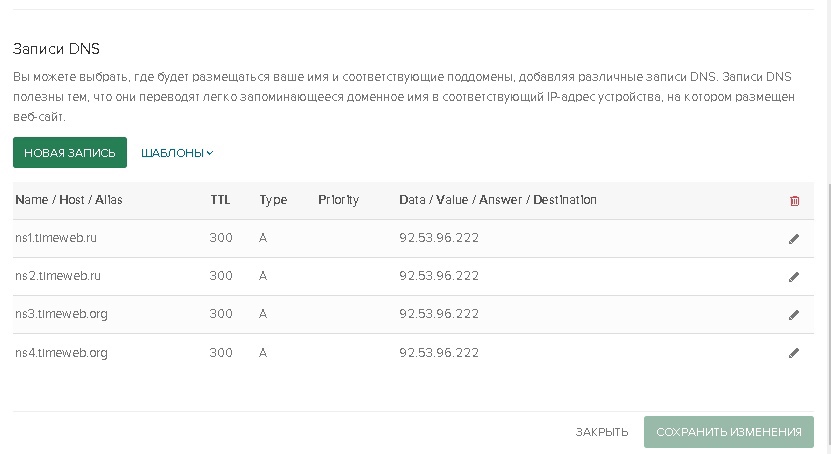Click the Type column header
Screen dimensions: 831x454
click(273, 200)
